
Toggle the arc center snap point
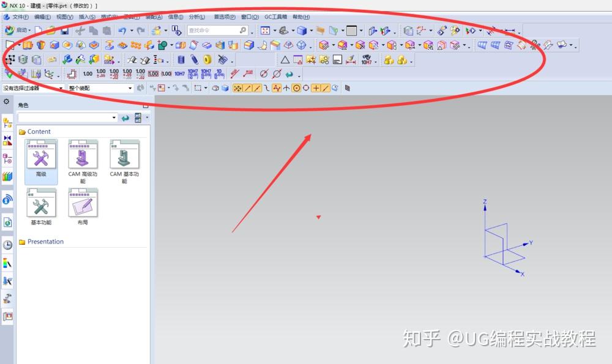(x=296, y=88)
